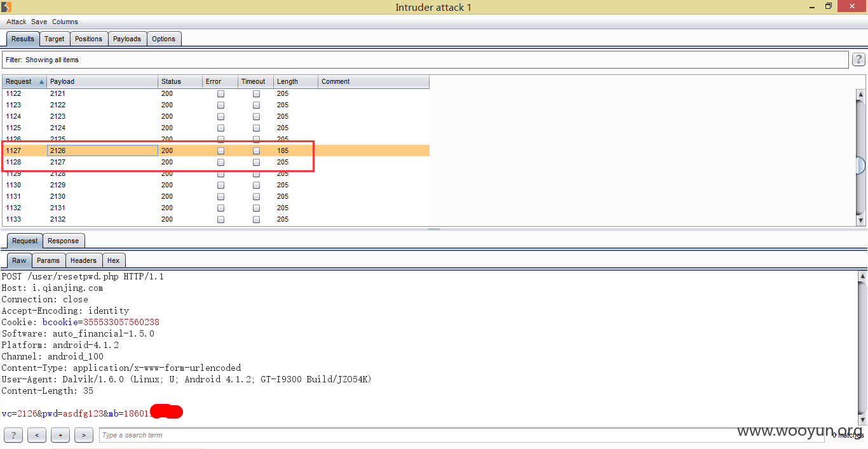Toggle Error checkbox for request 1133
The image size is (868, 449).
point(221,219)
